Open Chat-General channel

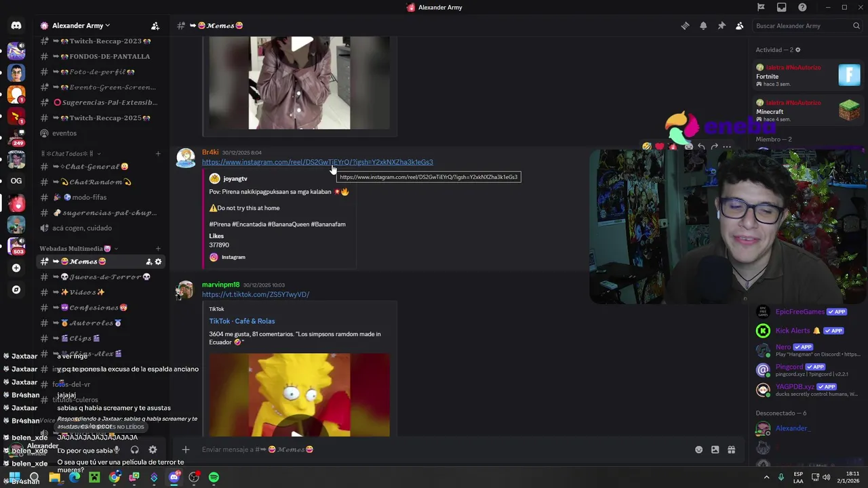(100, 167)
